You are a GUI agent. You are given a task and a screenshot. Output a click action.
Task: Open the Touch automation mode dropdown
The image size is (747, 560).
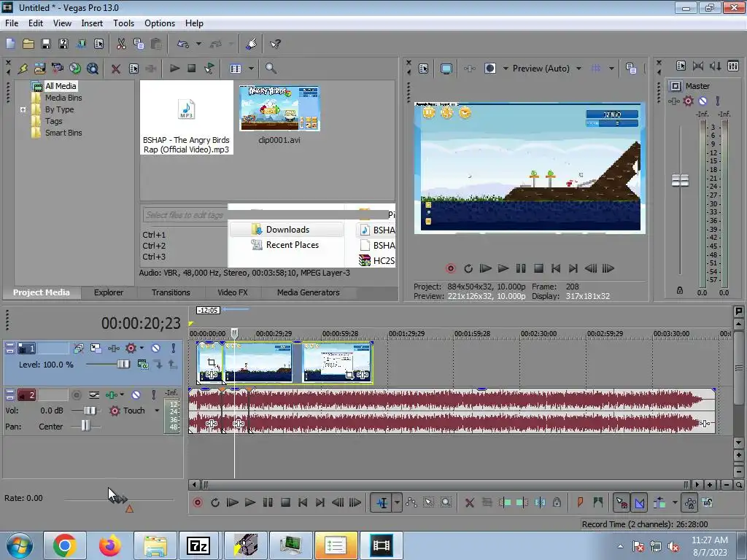coord(156,411)
